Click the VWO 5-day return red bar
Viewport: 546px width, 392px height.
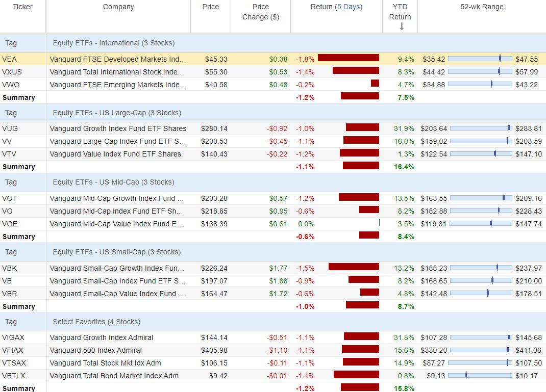coord(375,83)
